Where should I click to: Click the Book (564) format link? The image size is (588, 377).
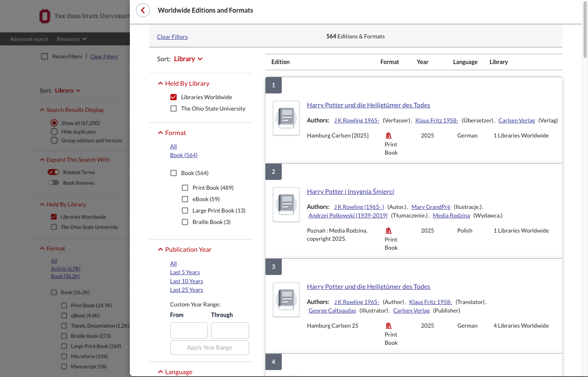[x=184, y=155]
